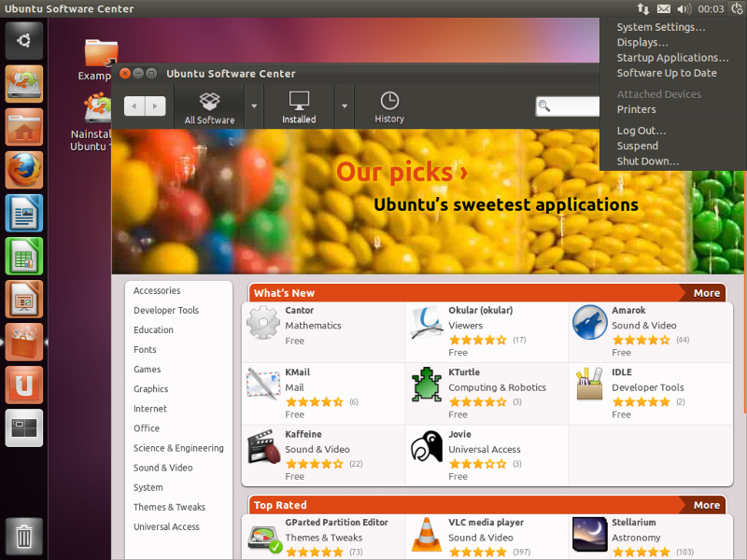Choose Shut Down in the system menu
The height and width of the screenshot is (560, 747).
(648, 161)
